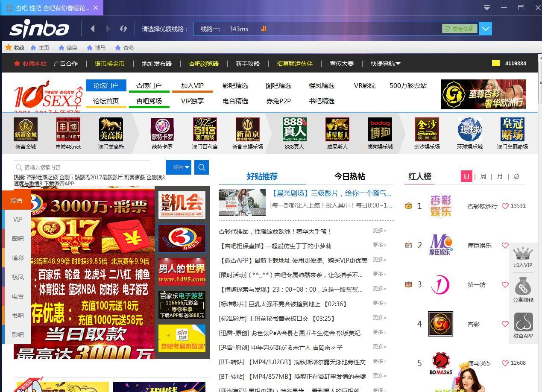Open the 摩臣 bookmark
The width and height of the screenshot is (542, 392).
[68, 48]
